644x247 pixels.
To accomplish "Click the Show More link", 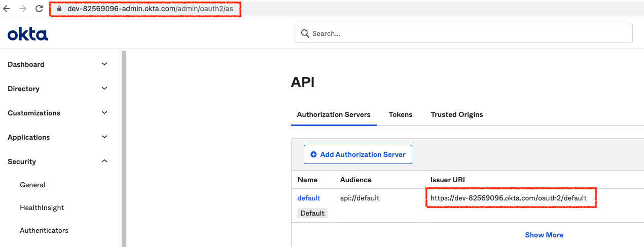I will coord(544,235).
